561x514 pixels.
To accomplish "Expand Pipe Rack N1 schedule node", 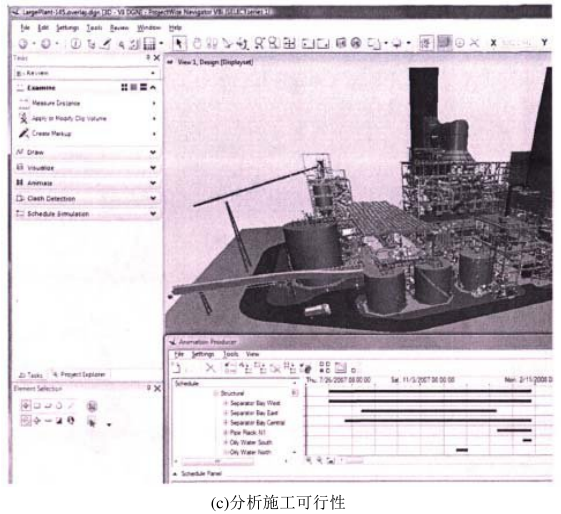I will [x=226, y=432].
